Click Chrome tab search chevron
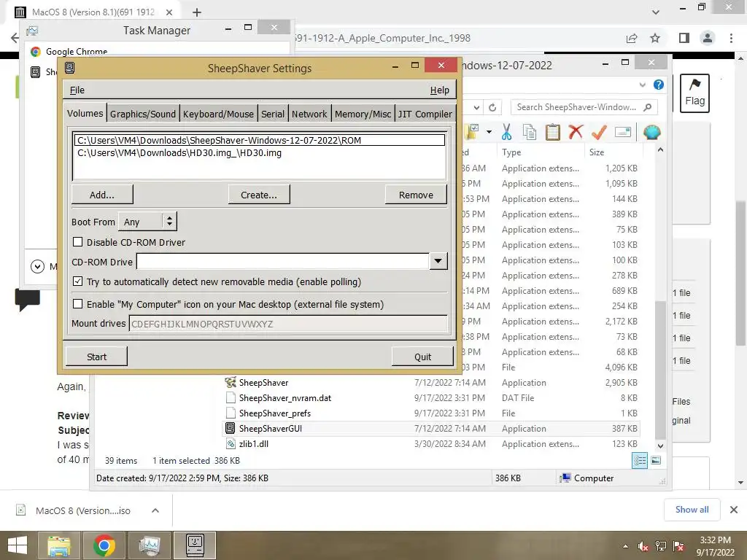The width and height of the screenshot is (747, 560). (656, 12)
